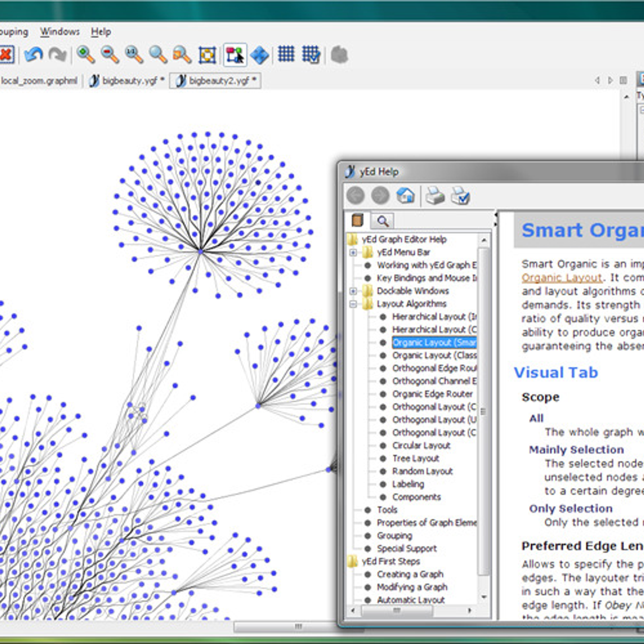Open the Help menu
The image size is (644, 644).
101,31
